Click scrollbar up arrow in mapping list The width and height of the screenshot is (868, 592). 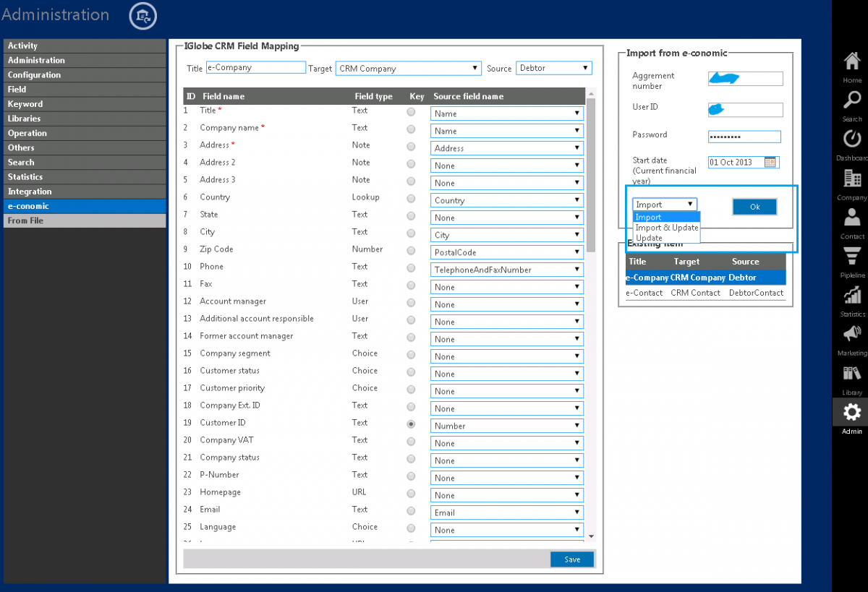coord(591,93)
